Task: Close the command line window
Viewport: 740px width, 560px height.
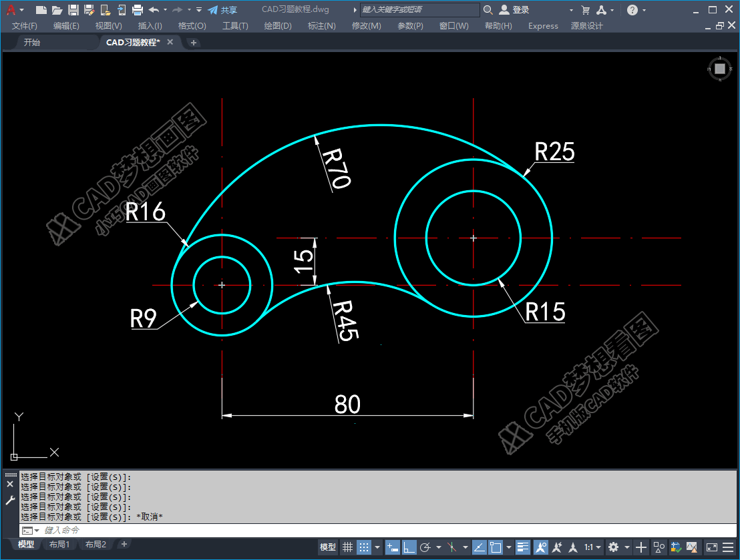Action: click(10, 484)
